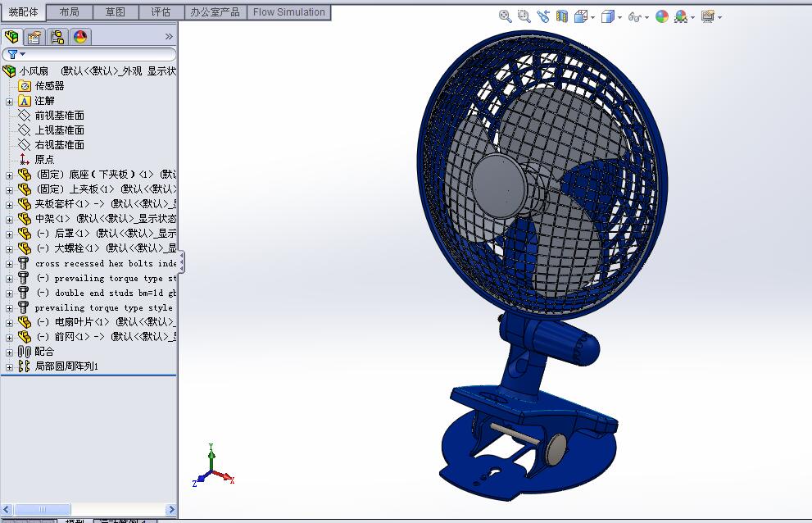812x523 pixels.
Task: Click the cross recessed hex bolts fastener icon
Action: point(24,263)
